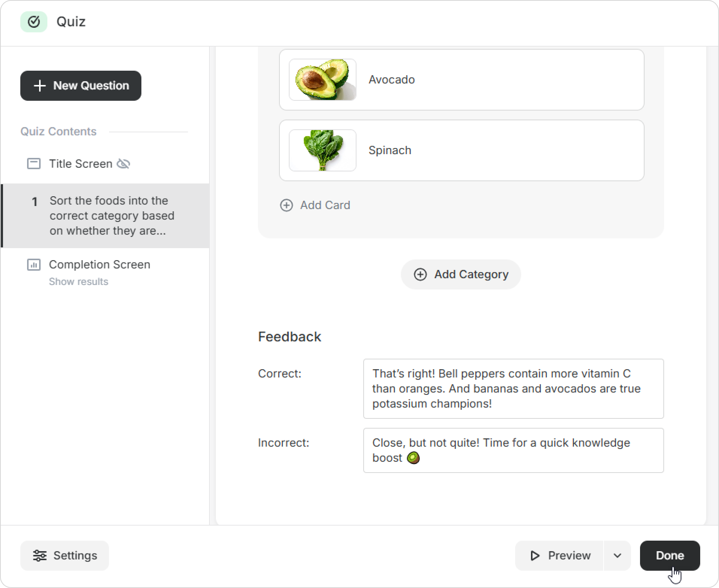Open the Settings button

65,556
